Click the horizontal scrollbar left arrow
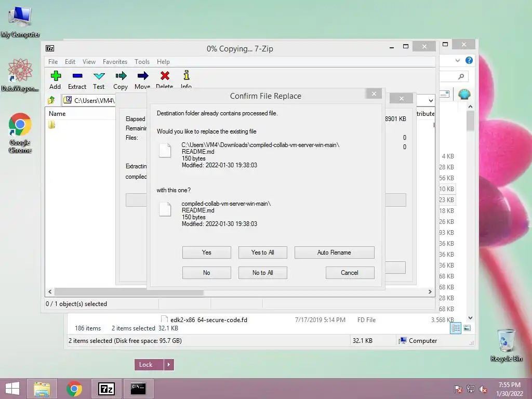Image resolution: width=532 pixels, height=399 pixels. coord(50,292)
